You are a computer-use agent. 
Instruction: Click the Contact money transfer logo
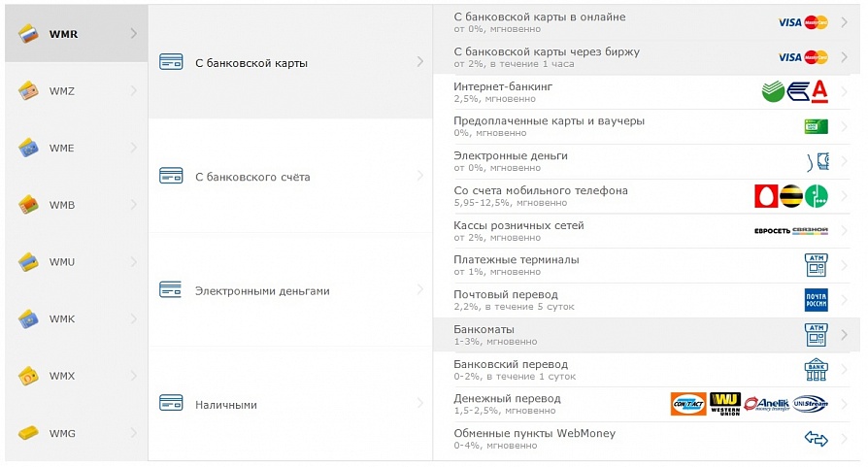688,404
